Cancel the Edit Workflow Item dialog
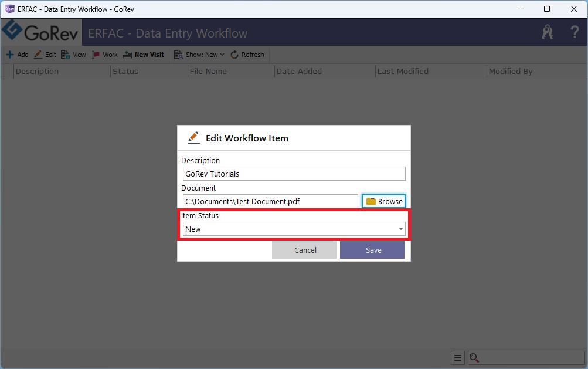The width and height of the screenshot is (588, 369). click(x=304, y=250)
